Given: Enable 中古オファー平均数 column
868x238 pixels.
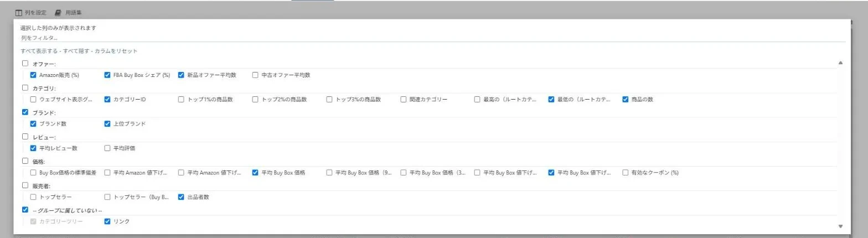Looking at the screenshot, I should coord(255,75).
